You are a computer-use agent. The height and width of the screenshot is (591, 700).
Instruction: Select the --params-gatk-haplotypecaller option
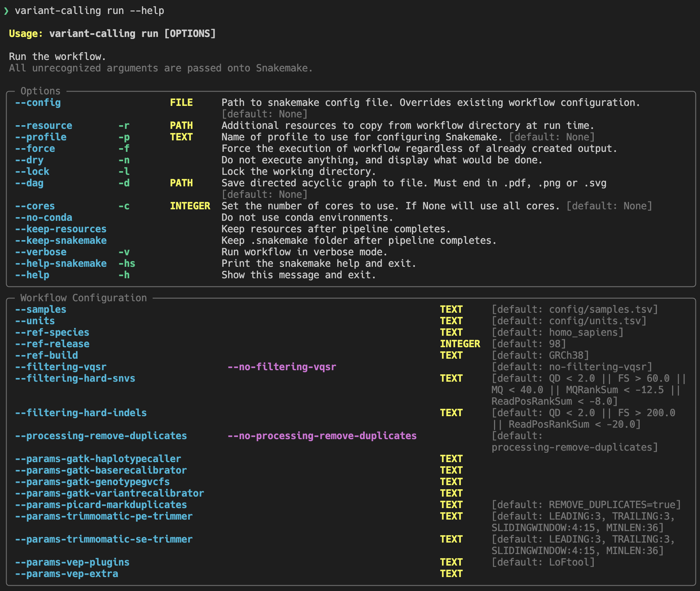coord(98,459)
